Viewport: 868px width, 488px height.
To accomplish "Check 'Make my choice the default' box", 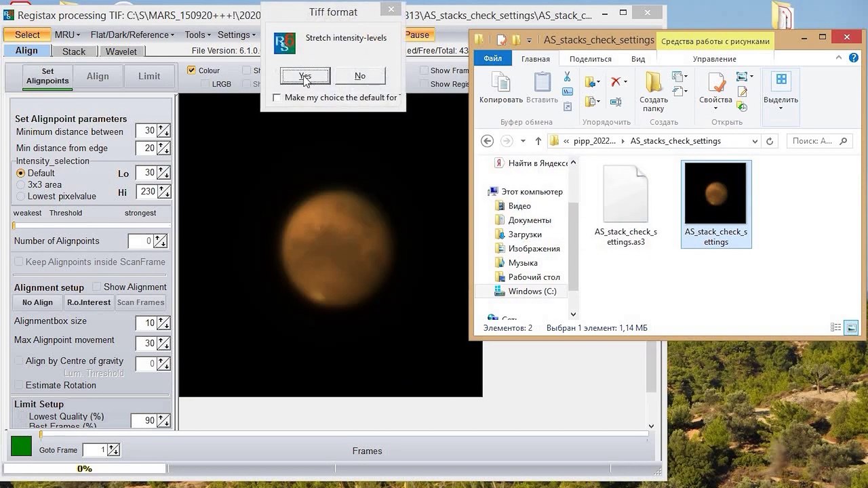I will click(277, 98).
